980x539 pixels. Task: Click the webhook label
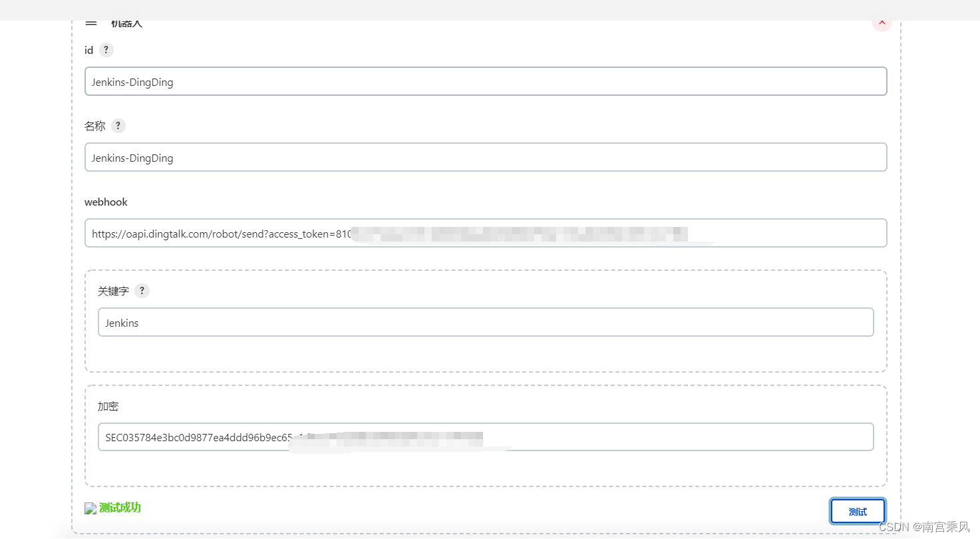coord(106,202)
